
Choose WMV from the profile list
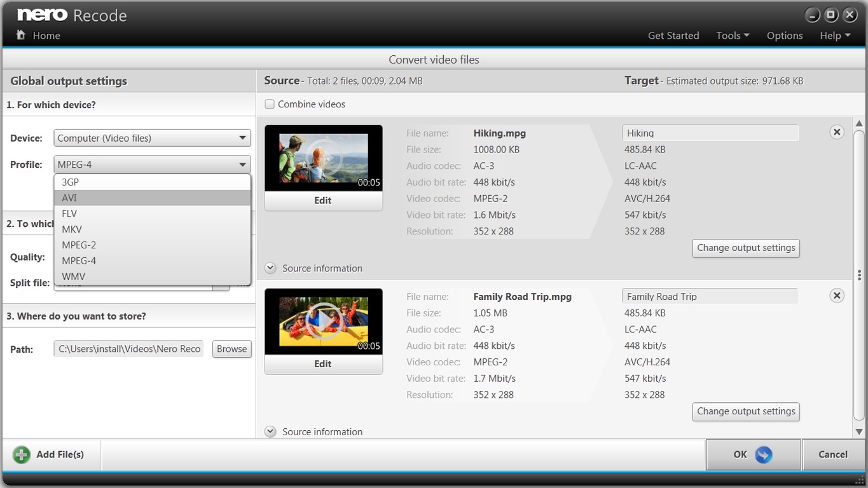(153, 276)
